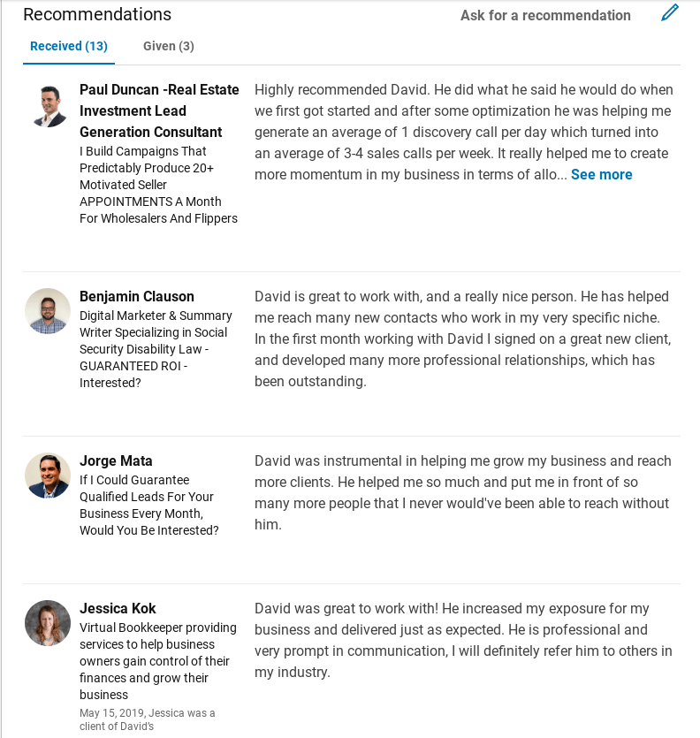Switch to the Received (13) tab
Viewport: 700px width, 738px height.
tap(68, 46)
